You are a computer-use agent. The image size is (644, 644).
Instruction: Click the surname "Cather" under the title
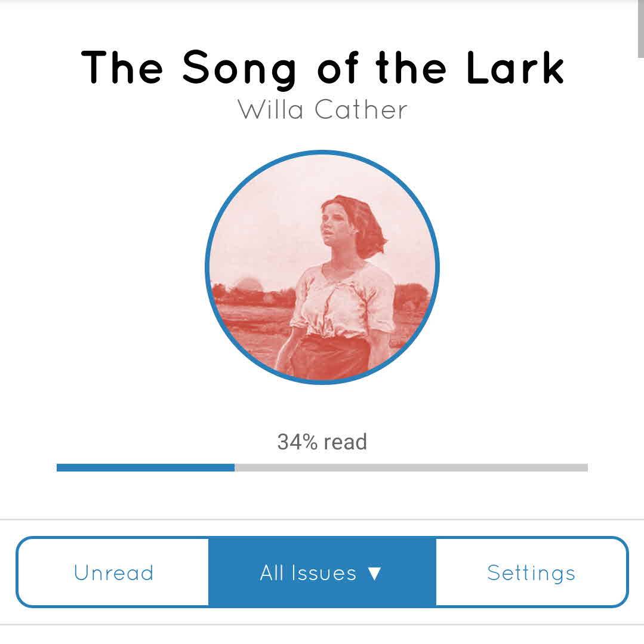pos(360,110)
